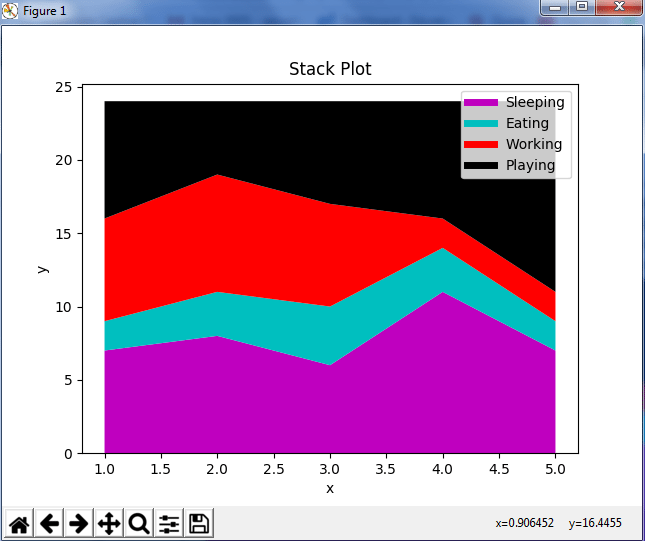Click the x-axis tick label '3.0'
The image size is (645, 541).
[330, 469]
